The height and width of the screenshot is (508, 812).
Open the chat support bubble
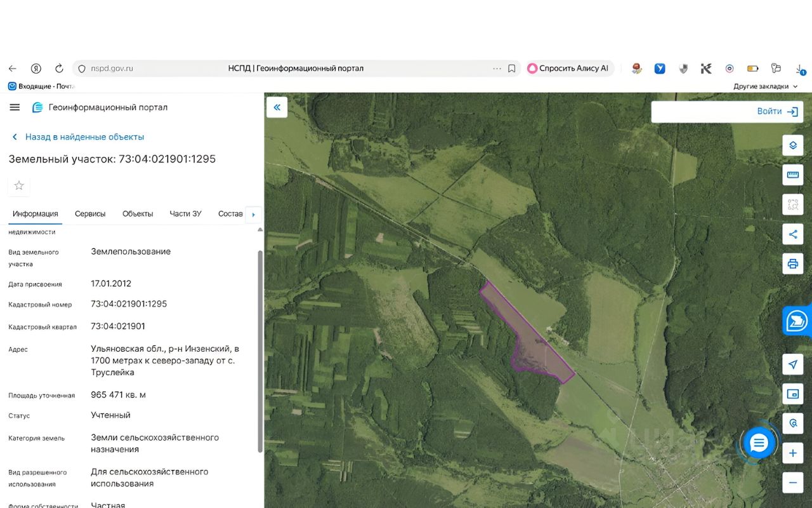pyautogui.click(x=759, y=443)
